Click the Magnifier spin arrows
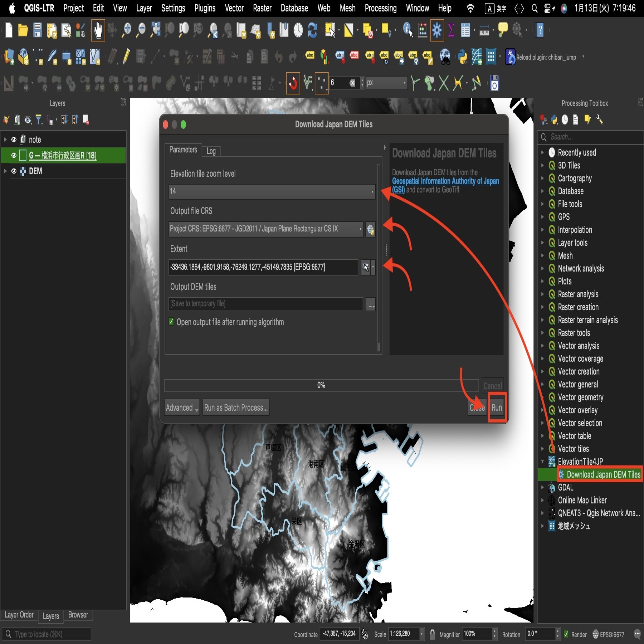Image resolution: width=644 pixels, height=644 pixels. click(494, 634)
